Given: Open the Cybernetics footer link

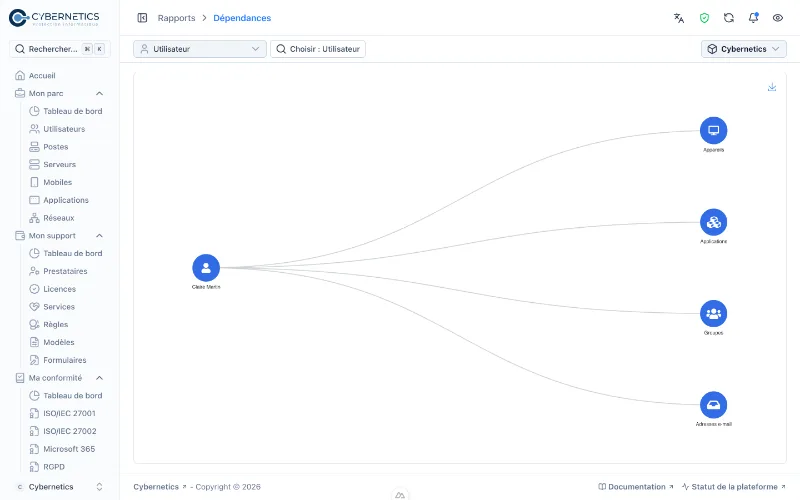Looking at the screenshot, I should [x=160, y=487].
